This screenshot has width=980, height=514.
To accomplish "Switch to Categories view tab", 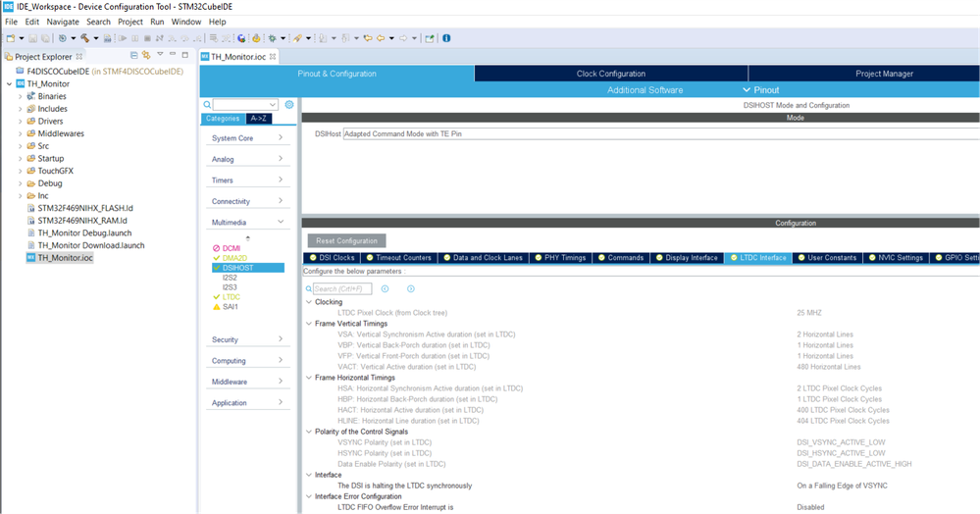I will click(x=223, y=118).
